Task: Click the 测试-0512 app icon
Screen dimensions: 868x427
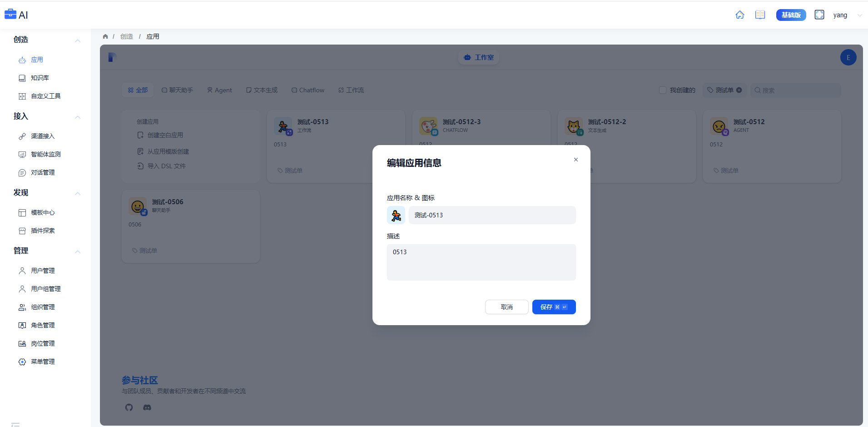Action: [719, 126]
